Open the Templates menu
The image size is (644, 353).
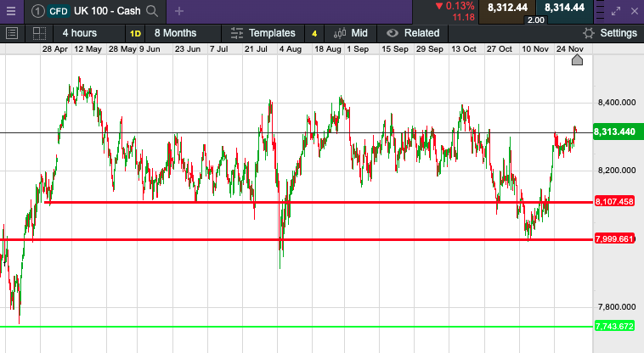click(263, 33)
